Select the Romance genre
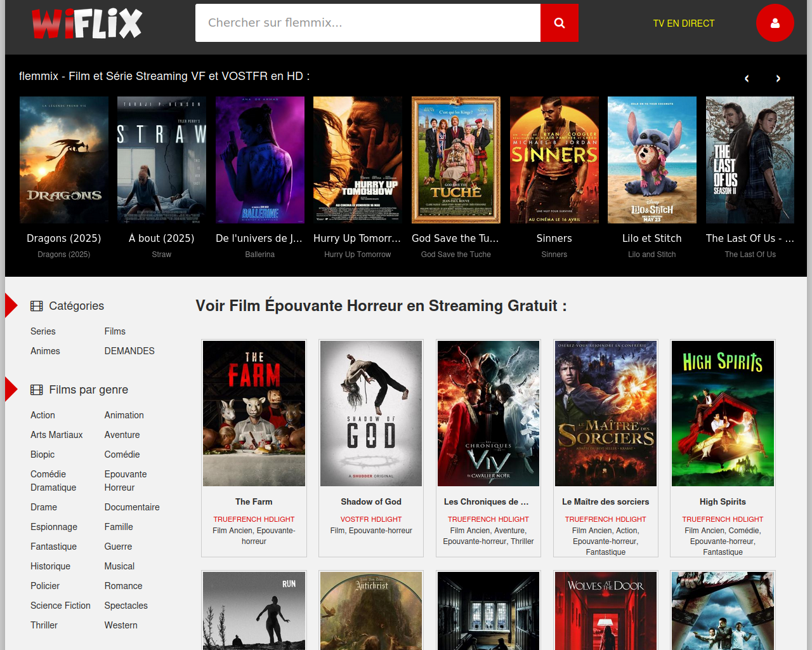 [x=124, y=586]
